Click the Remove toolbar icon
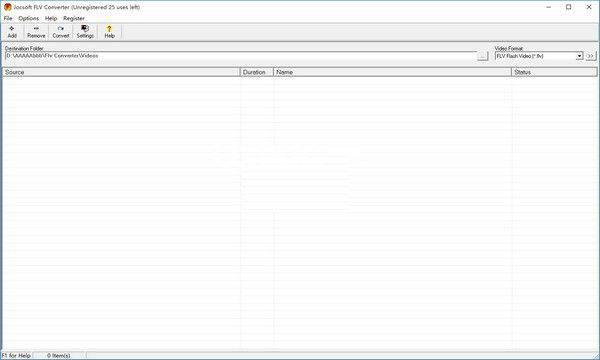 point(36,32)
